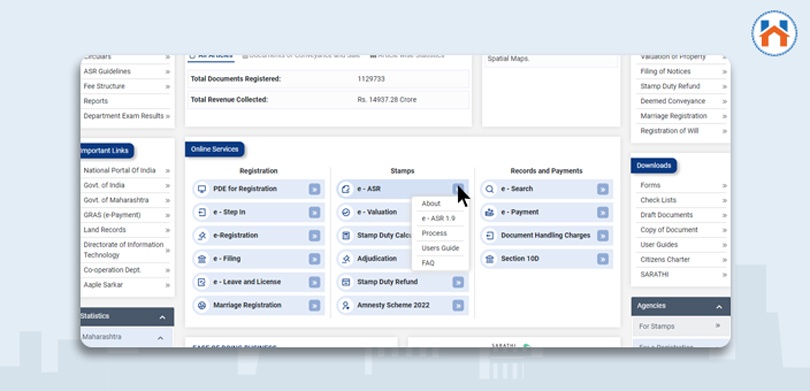Viewport: 810px width, 391px height.
Task: Click the Section 10D building icon
Action: tap(489, 259)
